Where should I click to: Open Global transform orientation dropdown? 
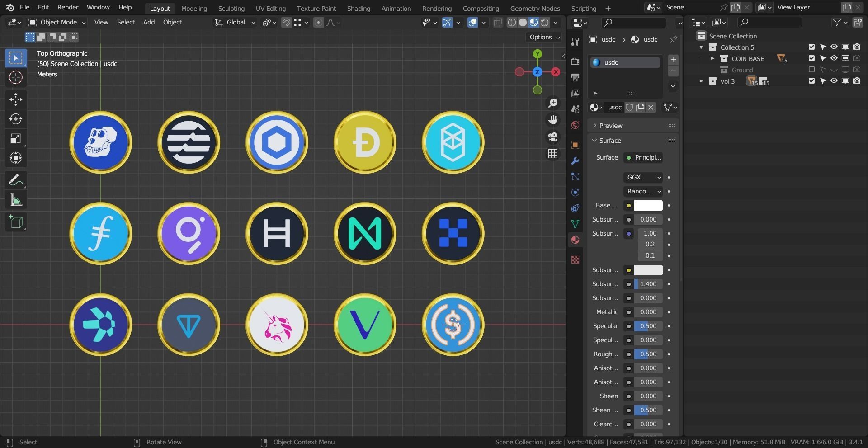[235, 22]
